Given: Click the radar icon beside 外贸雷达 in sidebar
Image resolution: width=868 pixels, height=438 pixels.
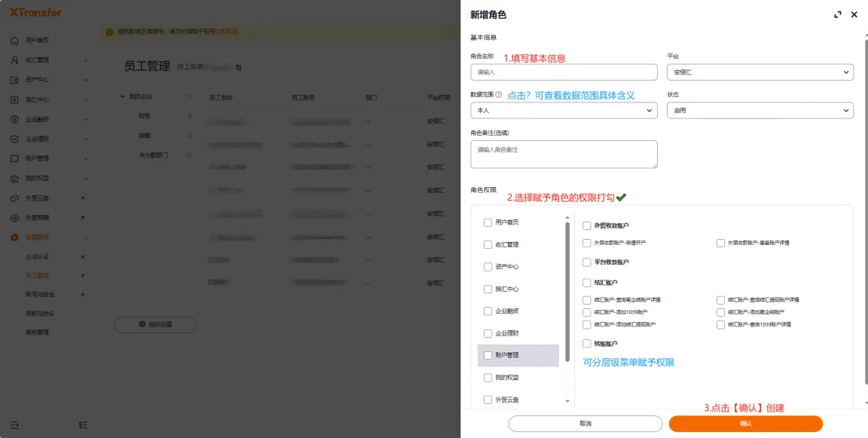Looking at the screenshot, I should tap(14, 218).
